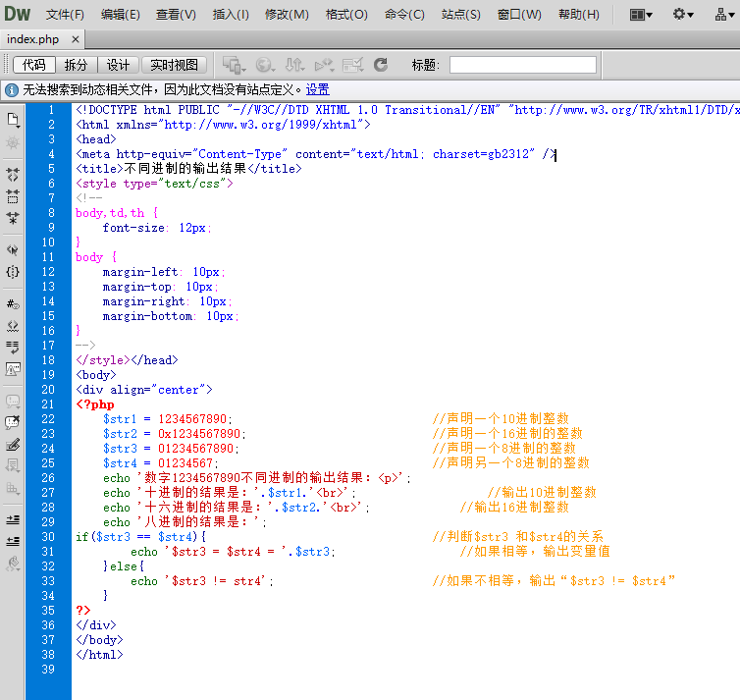Open Extend Dreamweaver gear menu
This screenshot has width=740, height=700.
click(x=683, y=15)
